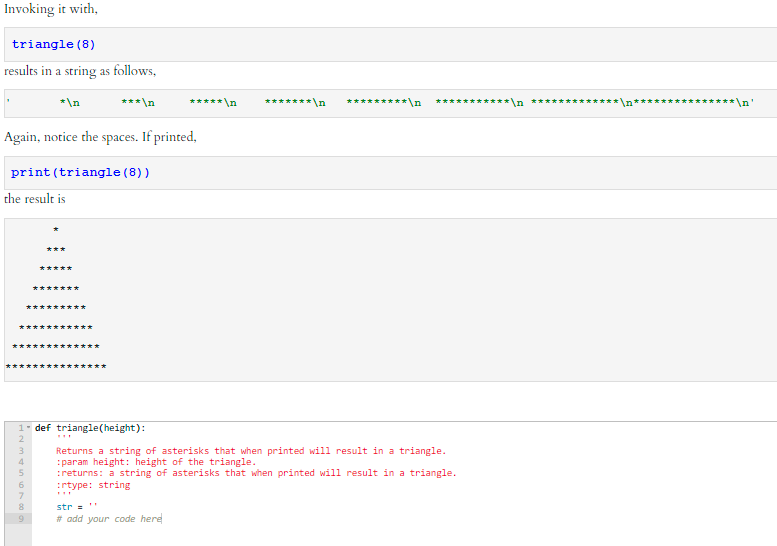Click the ':rtype: string' docstring line
Screen dimensions: 777x546
click(93, 485)
